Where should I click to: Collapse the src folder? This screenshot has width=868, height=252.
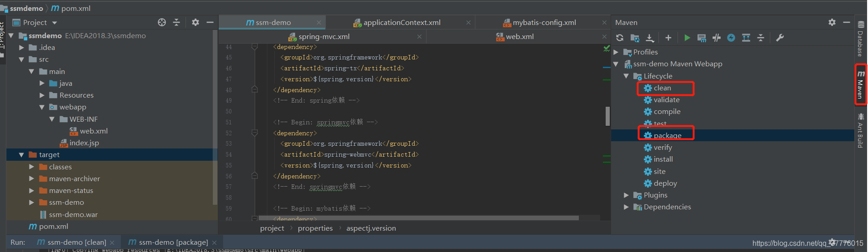point(21,59)
